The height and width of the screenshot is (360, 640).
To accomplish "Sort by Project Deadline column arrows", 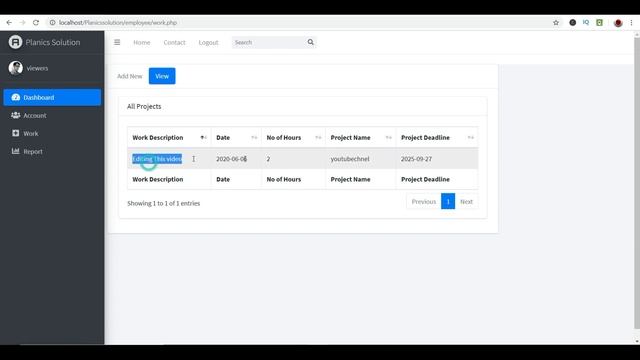I will [471, 138].
